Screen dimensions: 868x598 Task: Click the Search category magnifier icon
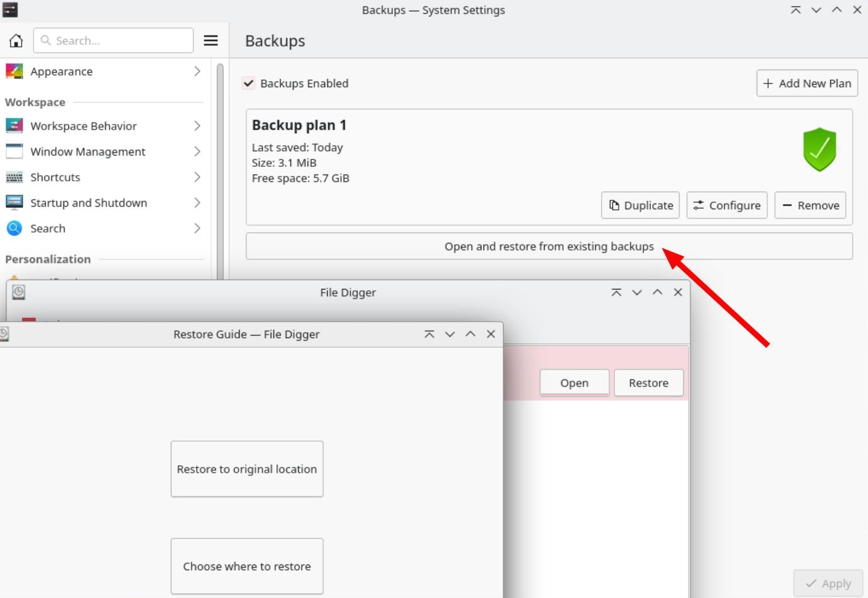point(14,228)
